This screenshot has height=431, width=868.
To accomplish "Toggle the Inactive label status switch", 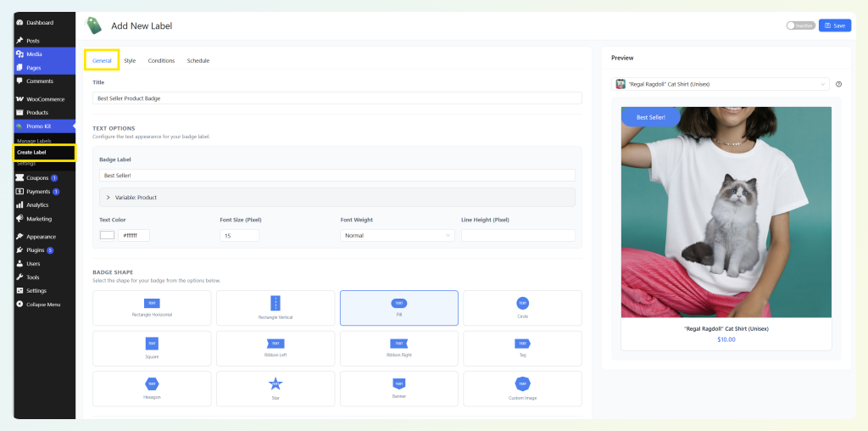I will pos(800,25).
